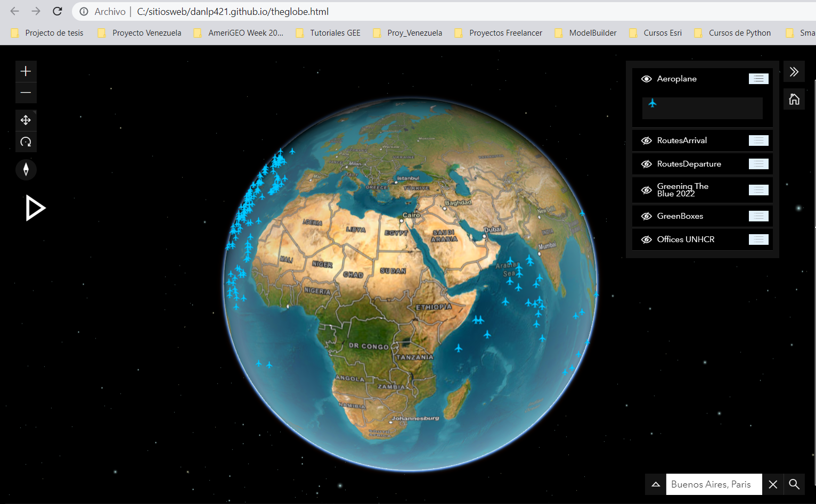Open AmeriGEO Week bookmark folder
Image resolution: width=816 pixels, height=504 pixels.
(239, 33)
